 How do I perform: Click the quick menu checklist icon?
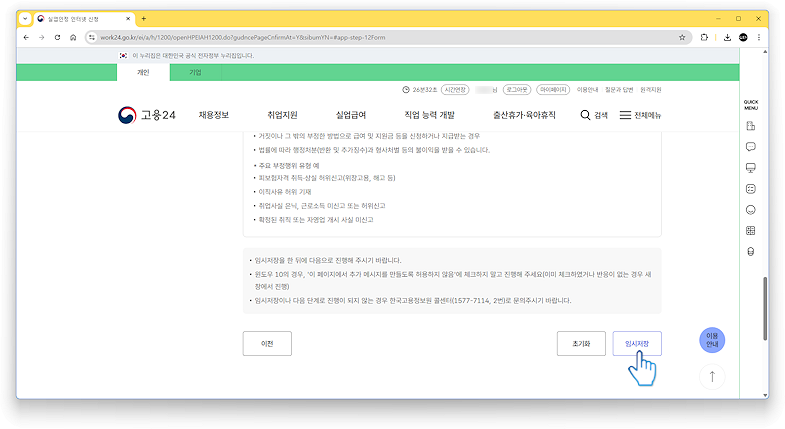(750, 189)
